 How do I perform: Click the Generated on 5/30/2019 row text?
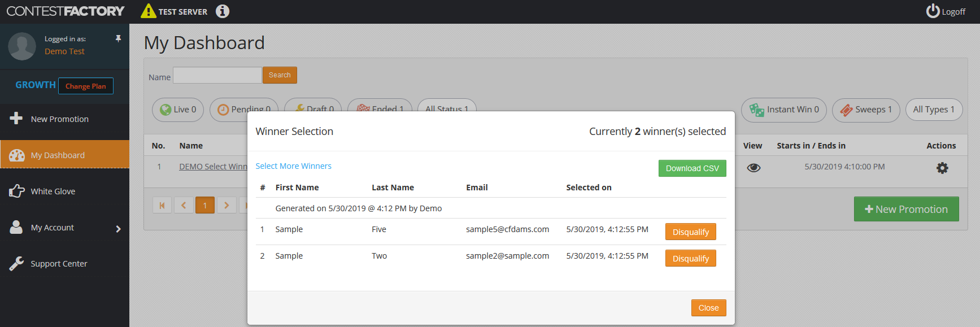coord(359,208)
